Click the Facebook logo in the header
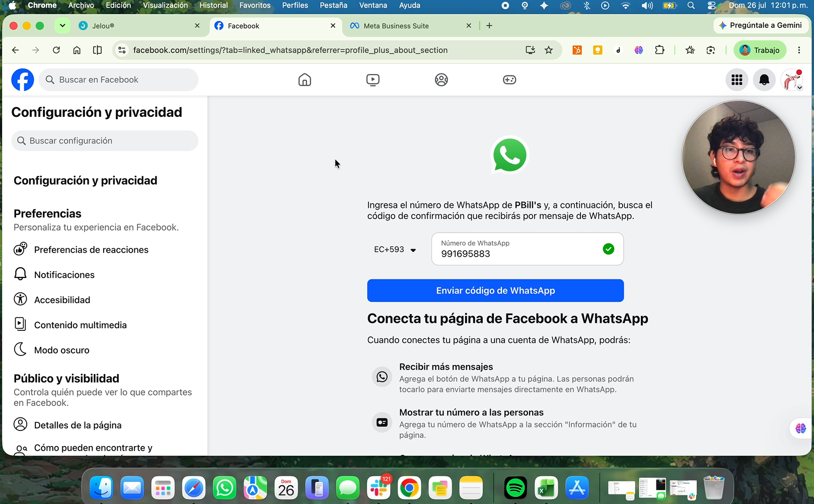Screen dimensions: 814x504 [x=23, y=80]
